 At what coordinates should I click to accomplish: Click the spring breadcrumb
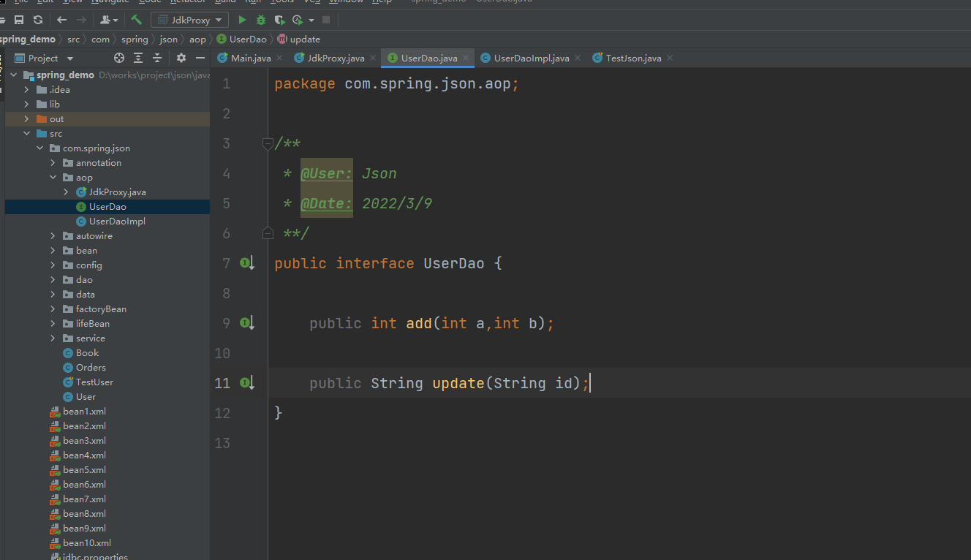click(135, 39)
